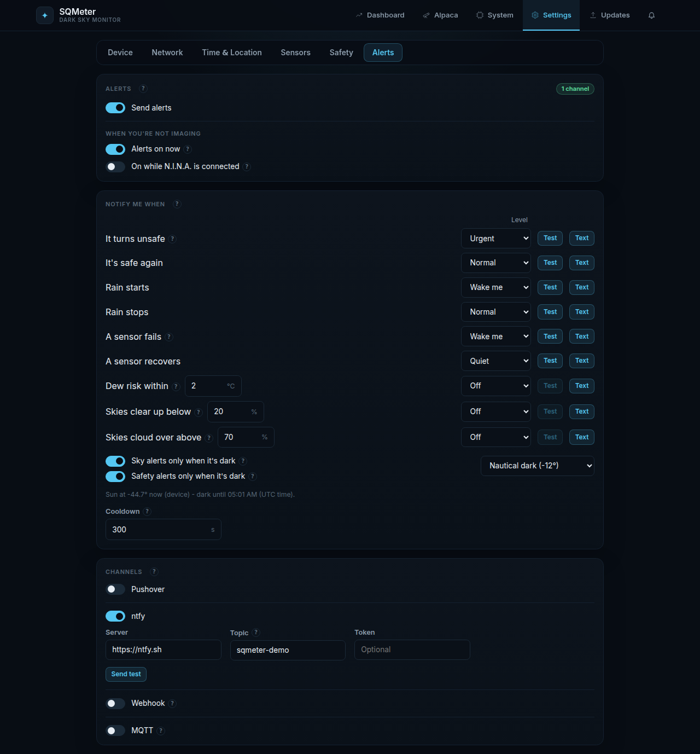
Task: Click the ntfy Token input field
Action: 412,649
